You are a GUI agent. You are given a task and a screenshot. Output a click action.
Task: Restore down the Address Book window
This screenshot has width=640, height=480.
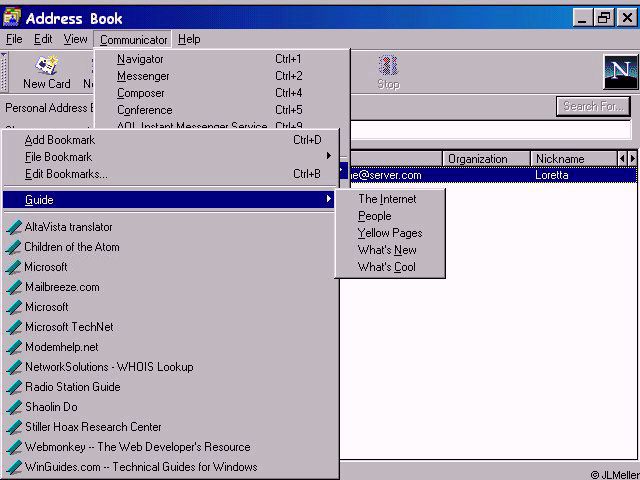(x=604, y=18)
